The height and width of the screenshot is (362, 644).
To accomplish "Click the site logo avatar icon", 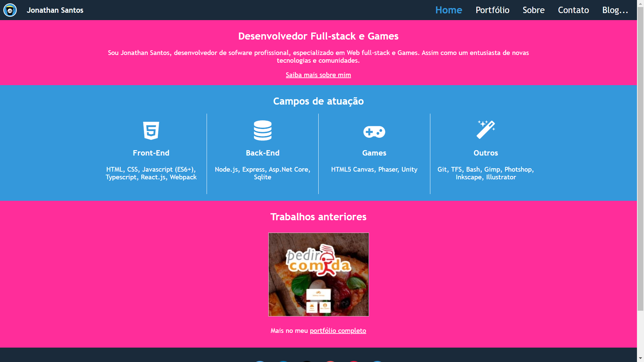I will (10, 10).
